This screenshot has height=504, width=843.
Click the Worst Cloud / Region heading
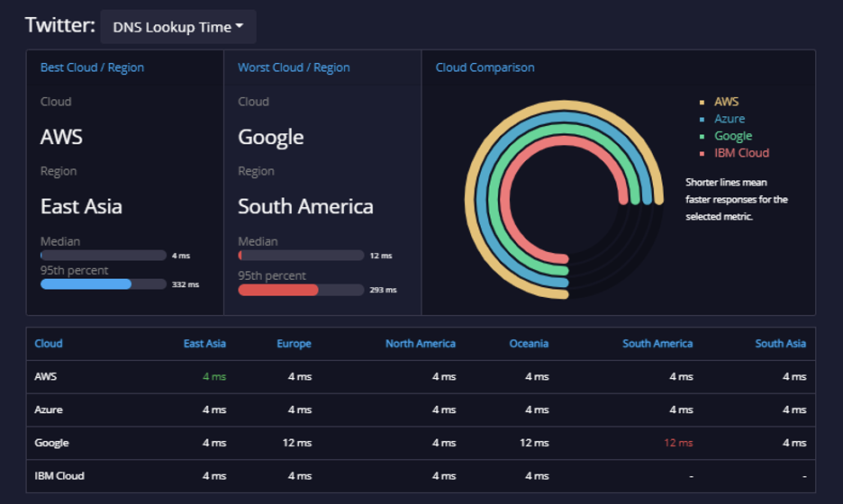pos(294,67)
